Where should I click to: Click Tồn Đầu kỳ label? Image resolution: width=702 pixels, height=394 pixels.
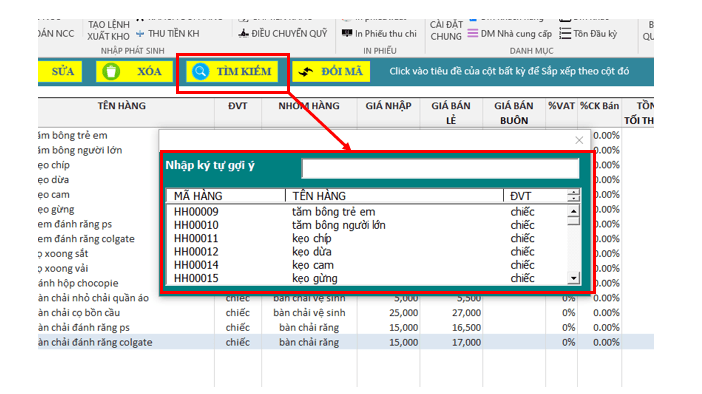(x=595, y=34)
